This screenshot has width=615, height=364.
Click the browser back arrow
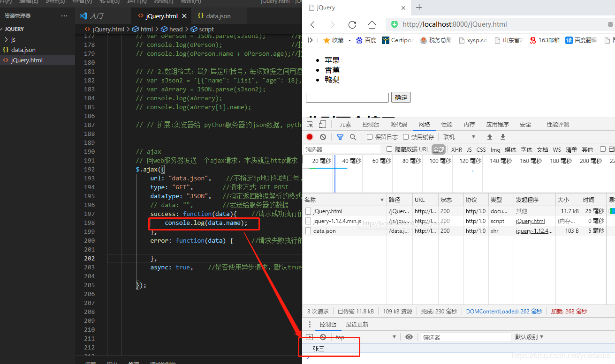coord(313,24)
